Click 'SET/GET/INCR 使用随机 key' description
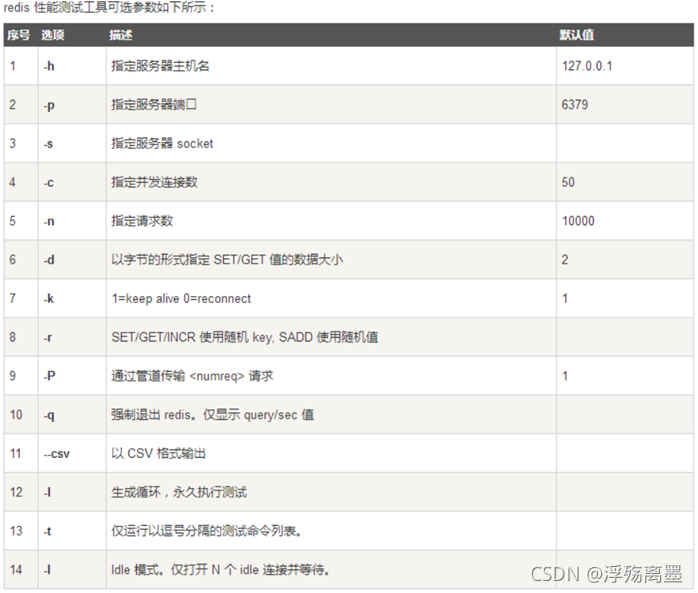698x593 pixels. point(192,337)
